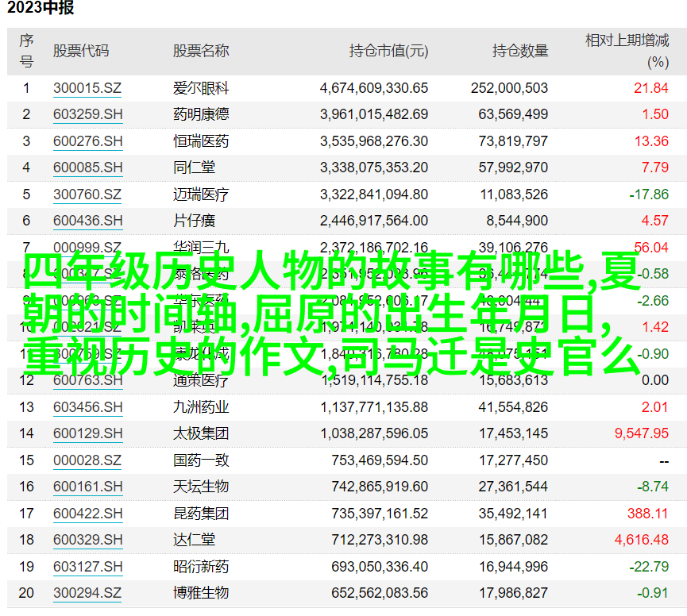Select stock name 太极集团

coord(201,433)
